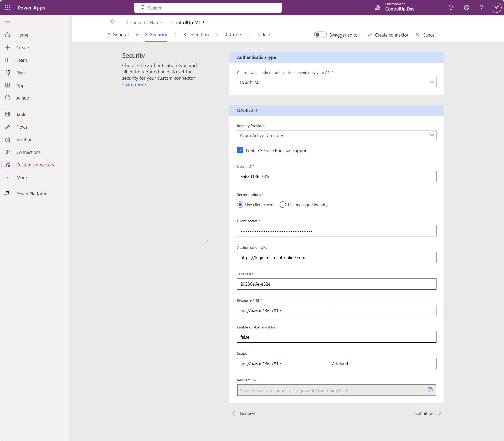This screenshot has width=504, height=441.
Task: Select the 2. Security step
Action: coord(156,35)
